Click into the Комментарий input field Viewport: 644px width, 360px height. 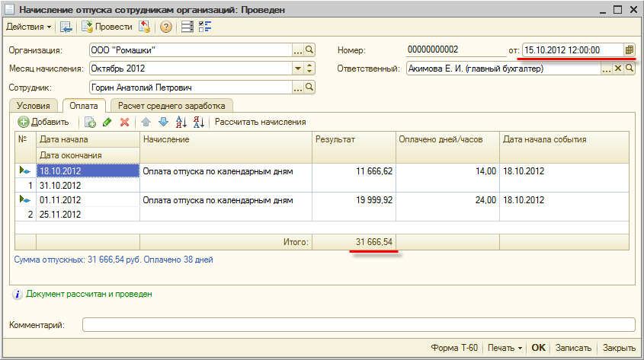(358, 325)
